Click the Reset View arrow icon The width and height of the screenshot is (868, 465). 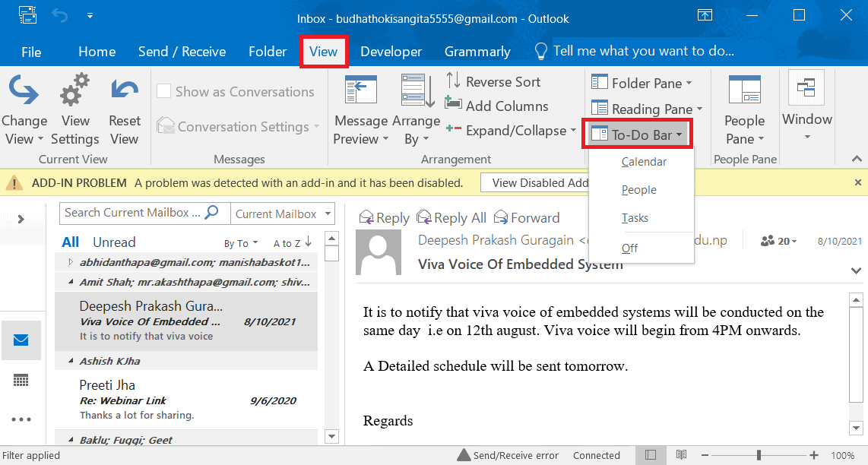[x=125, y=90]
